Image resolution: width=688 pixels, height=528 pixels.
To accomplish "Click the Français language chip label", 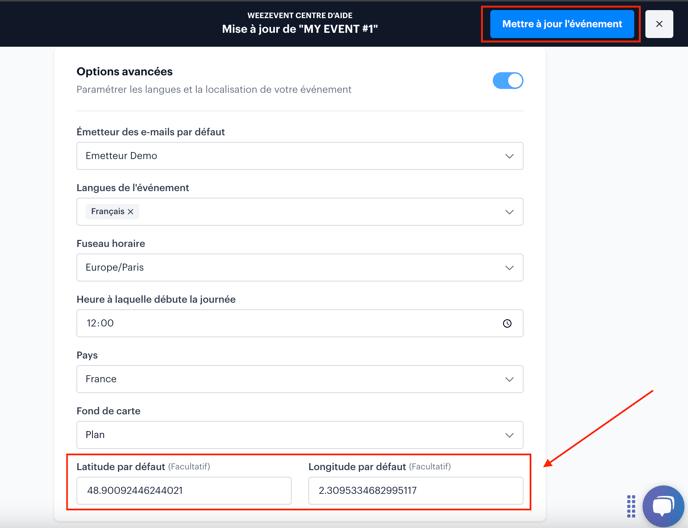I will [108, 212].
